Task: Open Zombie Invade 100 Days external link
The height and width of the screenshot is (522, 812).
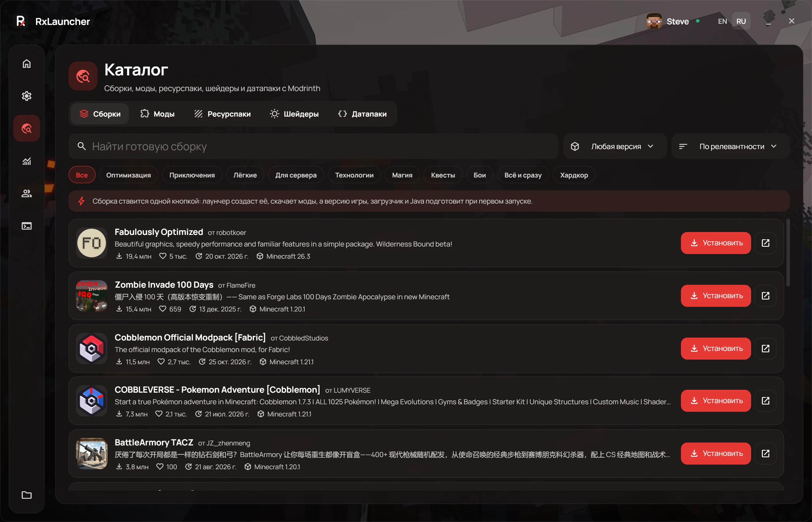Action: coord(765,296)
